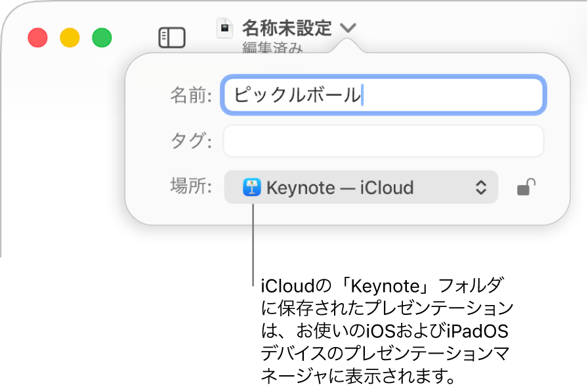Screen dimensions: 588x389
Task: Select the text ピックルボール in the name field
Action: tap(294, 95)
